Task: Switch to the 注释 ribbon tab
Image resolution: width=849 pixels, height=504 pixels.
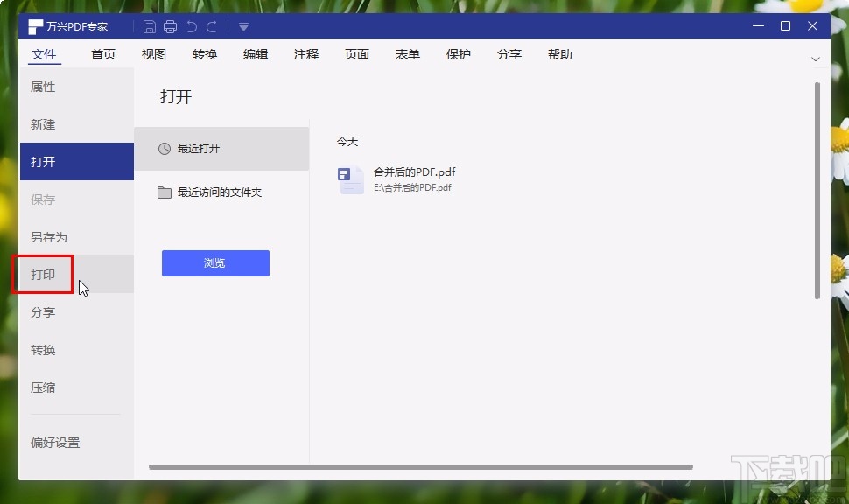Action: [305, 54]
